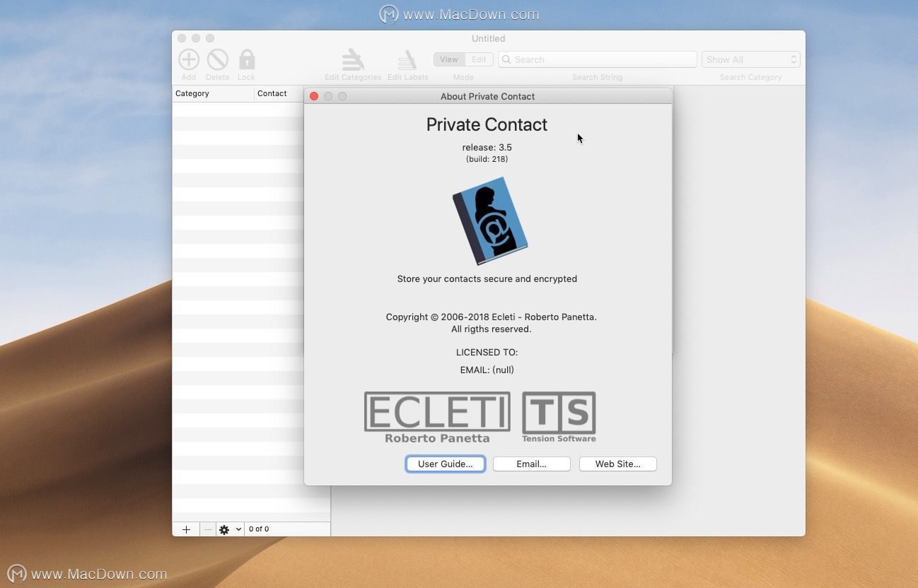Click the "EMAIL: (null)" text

[487, 370]
